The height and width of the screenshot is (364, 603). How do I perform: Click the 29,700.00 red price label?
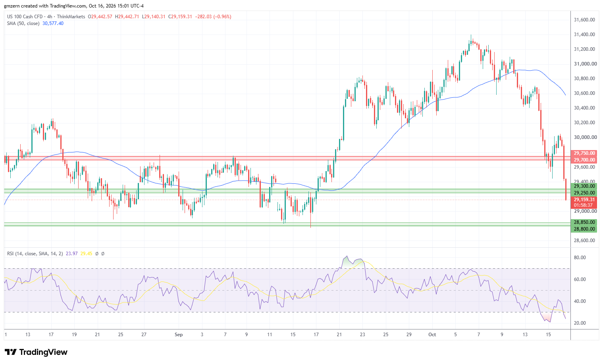click(584, 160)
